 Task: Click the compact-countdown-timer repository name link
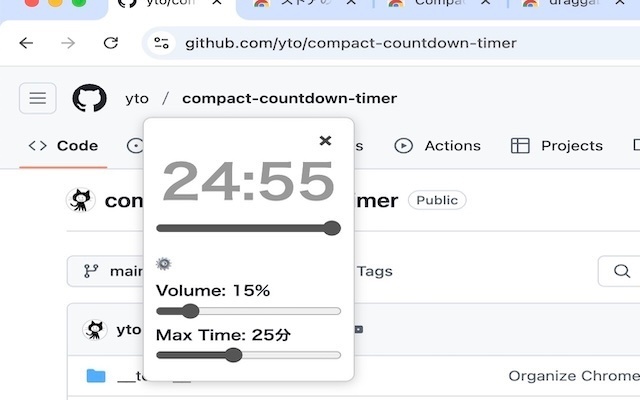[289, 98]
